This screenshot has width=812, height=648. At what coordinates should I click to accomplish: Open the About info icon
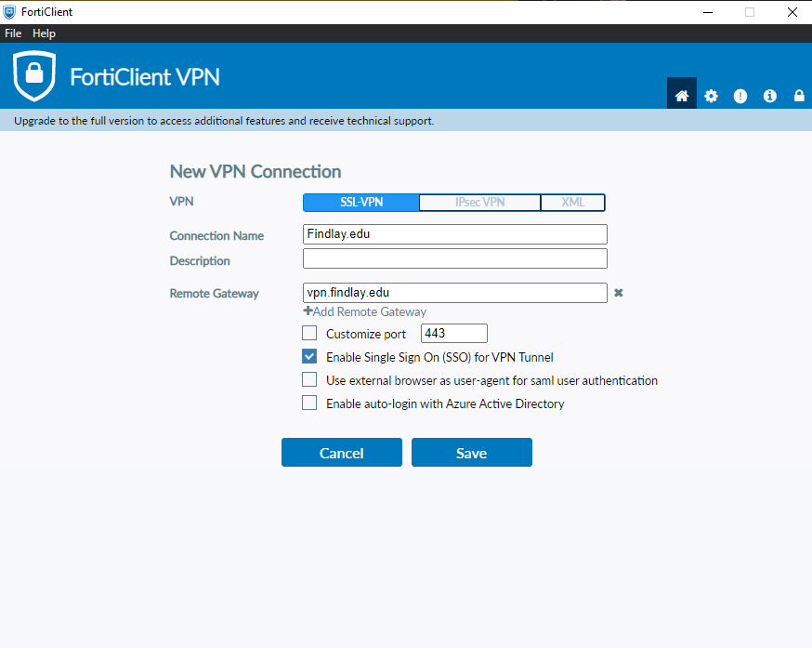click(769, 96)
